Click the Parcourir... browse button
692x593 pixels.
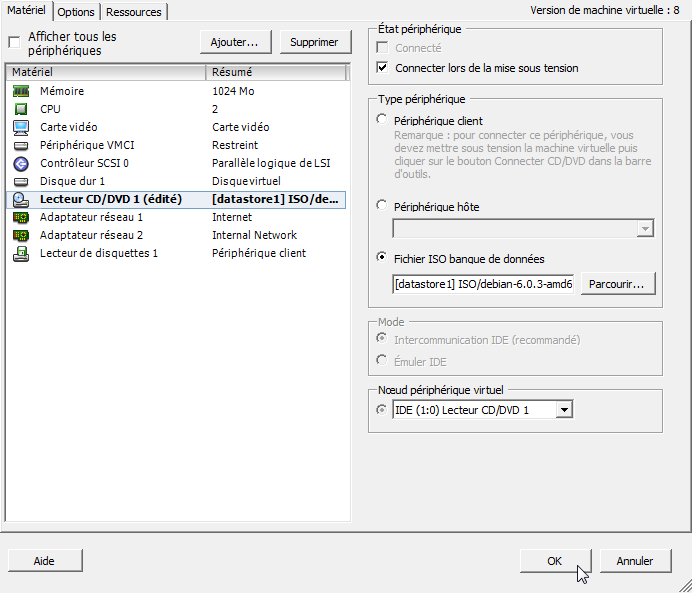click(x=618, y=284)
